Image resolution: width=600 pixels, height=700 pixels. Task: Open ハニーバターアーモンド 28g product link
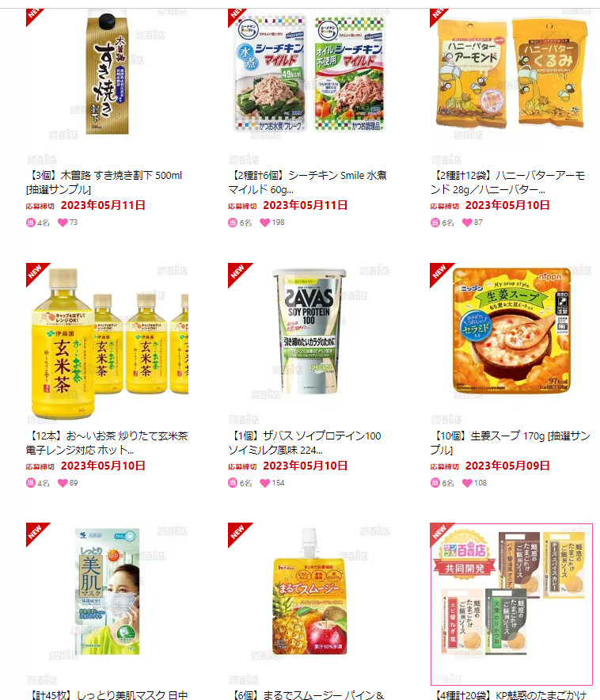pyautogui.click(x=507, y=182)
